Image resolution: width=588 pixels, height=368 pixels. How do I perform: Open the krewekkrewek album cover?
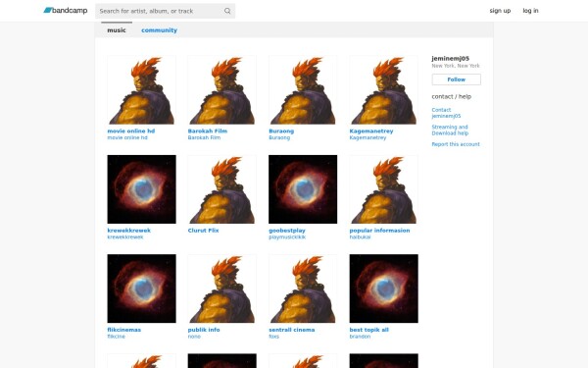tap(141, 189)
